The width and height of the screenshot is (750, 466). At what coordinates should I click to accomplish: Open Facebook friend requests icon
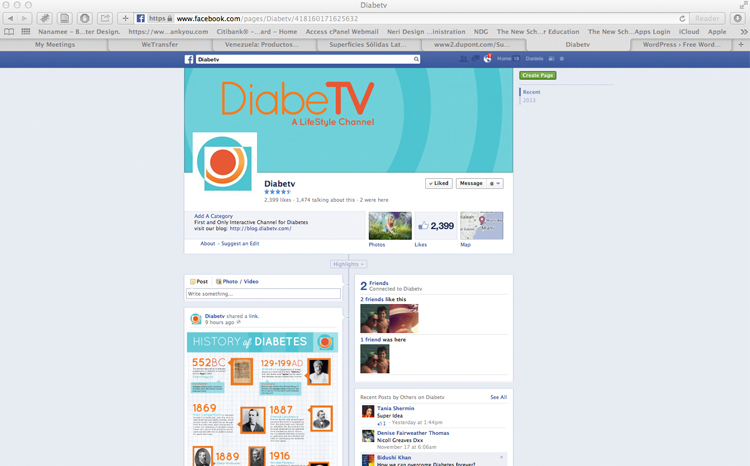click(463, 59)
